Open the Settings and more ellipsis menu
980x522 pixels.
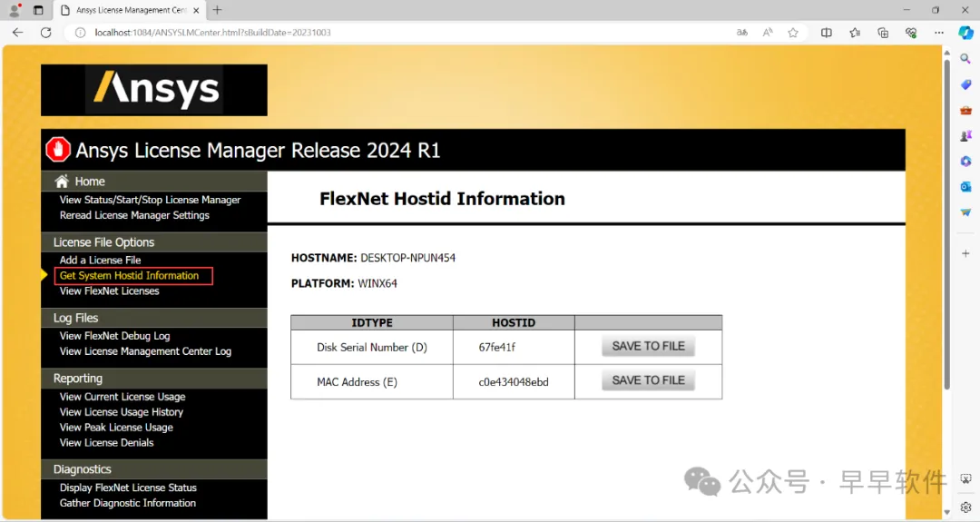(x=939, y=33)
